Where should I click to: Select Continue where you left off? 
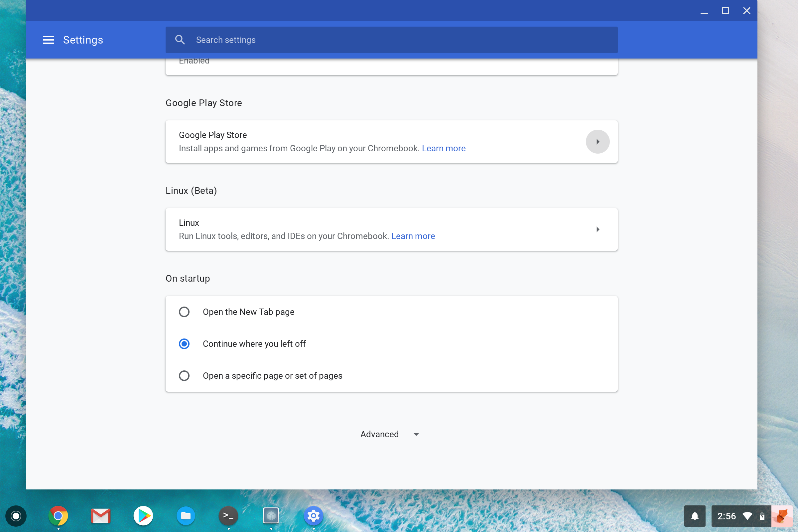pyautogui.click(x=184, y=343)
